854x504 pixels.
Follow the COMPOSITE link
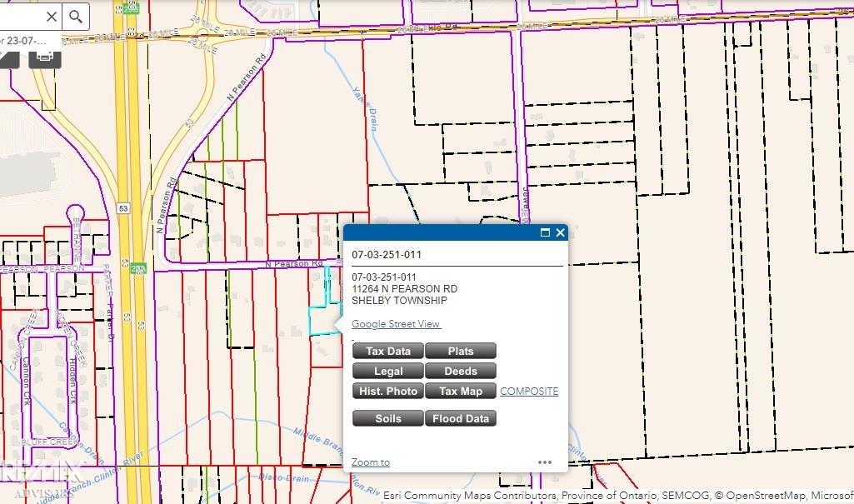click(529, 392)
